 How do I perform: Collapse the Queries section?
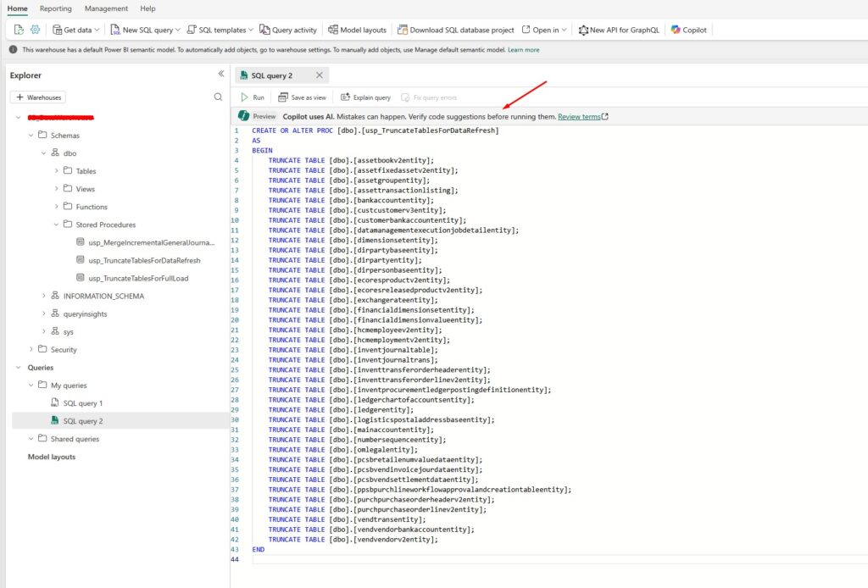tap(19, 368)
